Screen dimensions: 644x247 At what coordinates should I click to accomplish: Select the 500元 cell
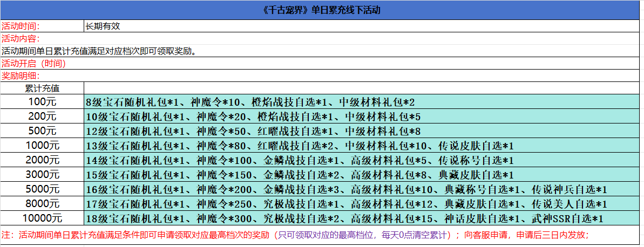[42, 131]
